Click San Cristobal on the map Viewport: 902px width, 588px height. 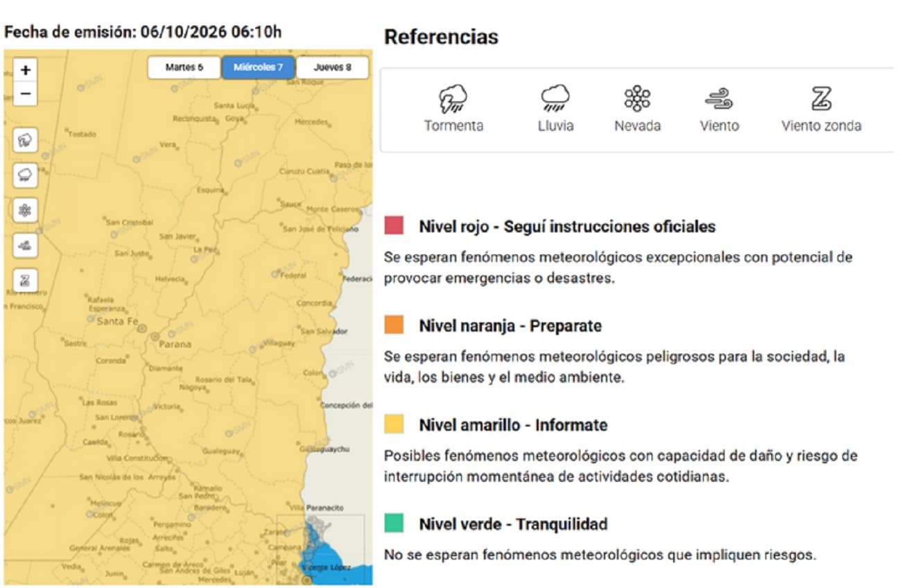click(129, 223)
